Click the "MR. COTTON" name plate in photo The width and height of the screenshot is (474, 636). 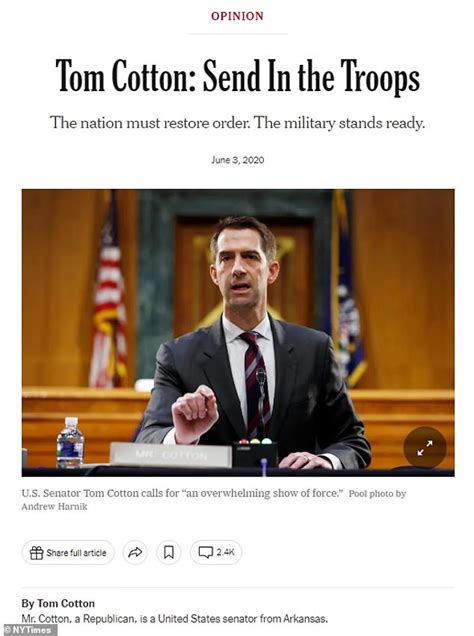click(x=171, y=455)
